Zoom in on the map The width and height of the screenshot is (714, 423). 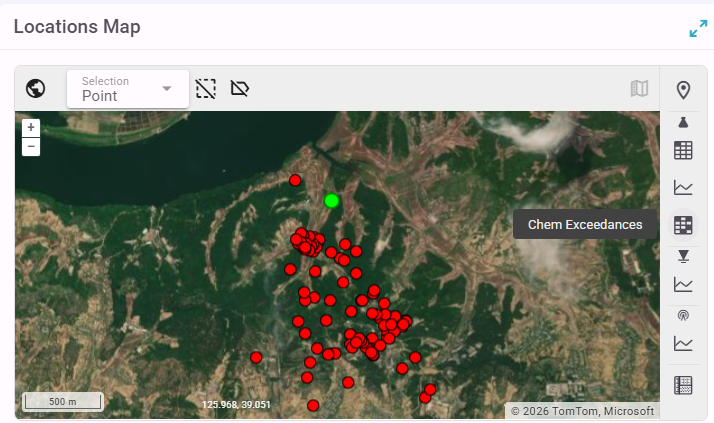(x=31, y=127)
